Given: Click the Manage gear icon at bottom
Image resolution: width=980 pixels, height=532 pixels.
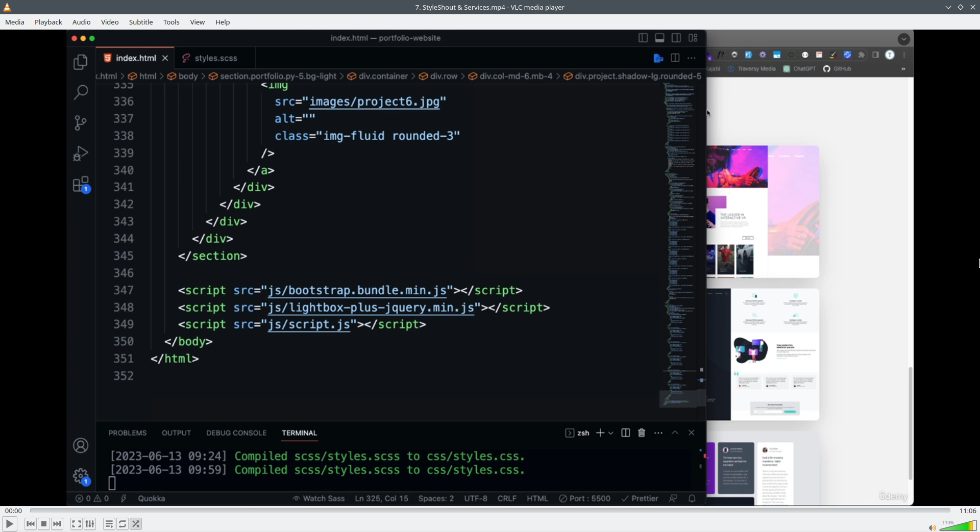Looking at the screenshot, I should click(x=81, y=475).
